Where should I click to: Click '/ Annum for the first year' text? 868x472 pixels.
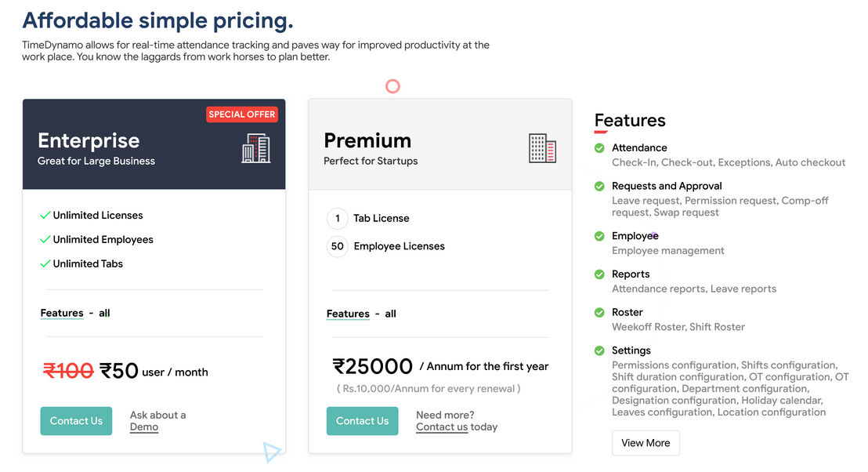click(x=484, y=366)
